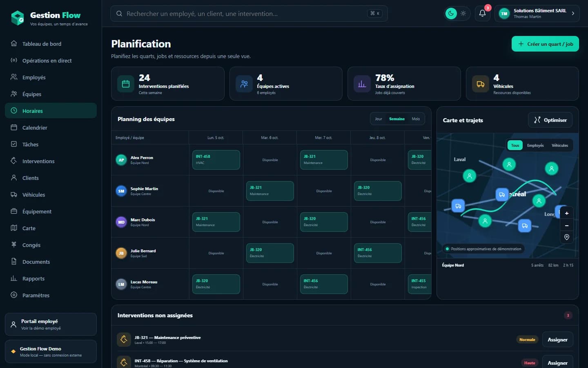The height and width of the screenshot is (368, 588).
Task: Click Sophie Martin's SM avatar
Action: [121, 191]
